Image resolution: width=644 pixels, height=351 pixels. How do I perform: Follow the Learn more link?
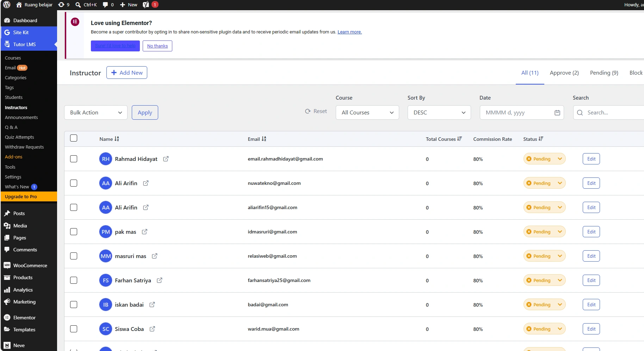(349, 32)
